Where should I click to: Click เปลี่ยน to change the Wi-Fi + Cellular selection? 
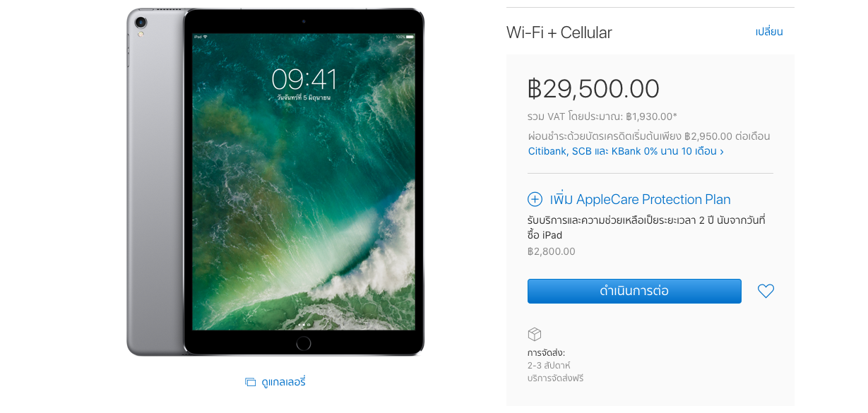click(x=769, y=32)
